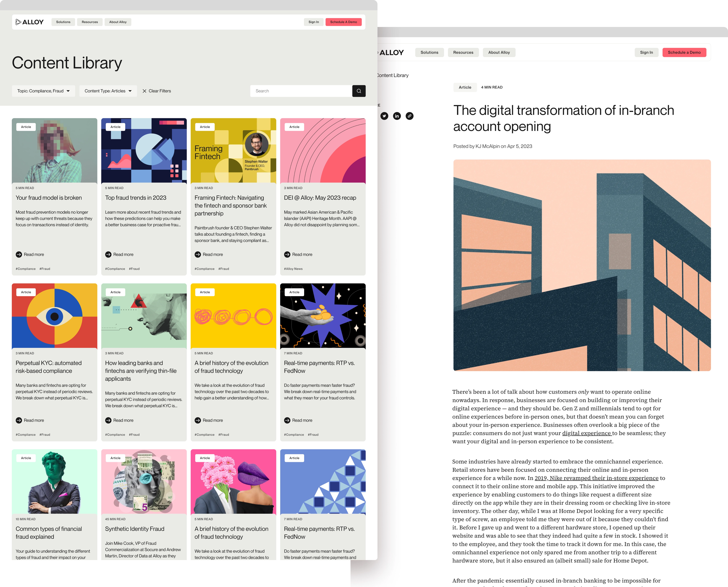Click the #Alloy News tag
The image size is (728, 587).
tap(293, 269)
